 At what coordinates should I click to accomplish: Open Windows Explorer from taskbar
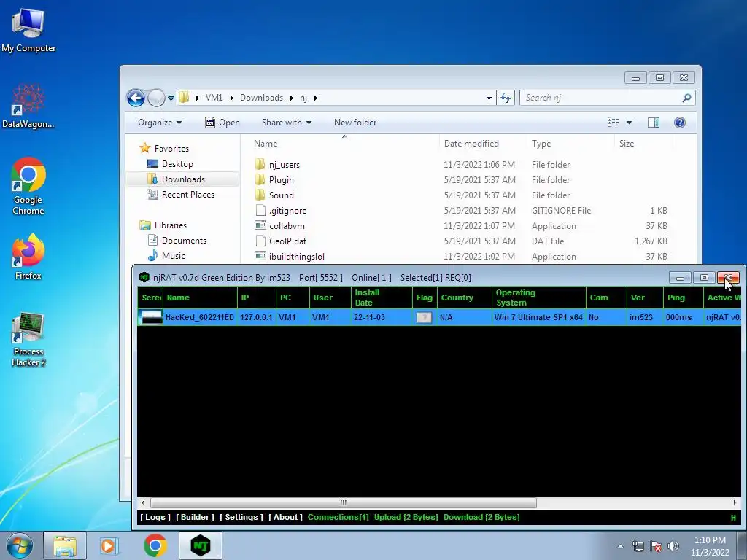(65, 545)
